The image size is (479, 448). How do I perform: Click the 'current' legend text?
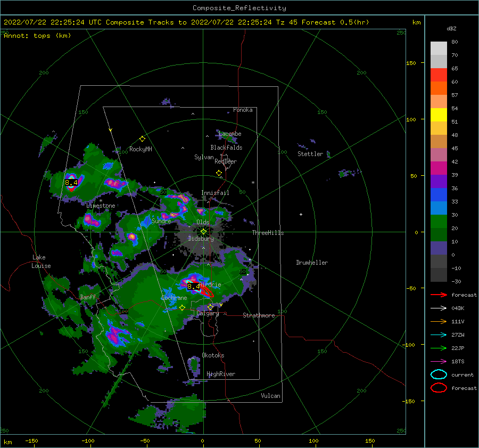click(x=463, y=374)
